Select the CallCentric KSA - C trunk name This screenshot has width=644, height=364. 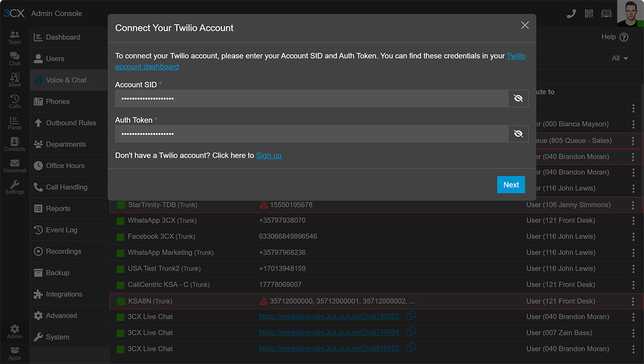click(169, 285)
